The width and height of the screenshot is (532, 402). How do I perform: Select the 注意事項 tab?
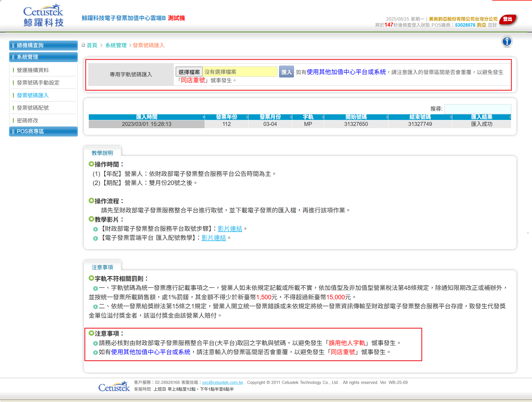(x=102, y=267)
